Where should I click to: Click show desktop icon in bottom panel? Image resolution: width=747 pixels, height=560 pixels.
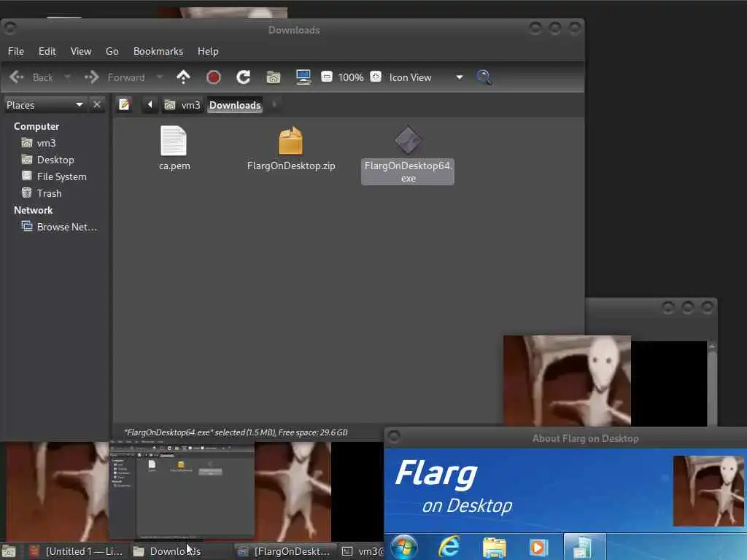click(x=9, y=551)
